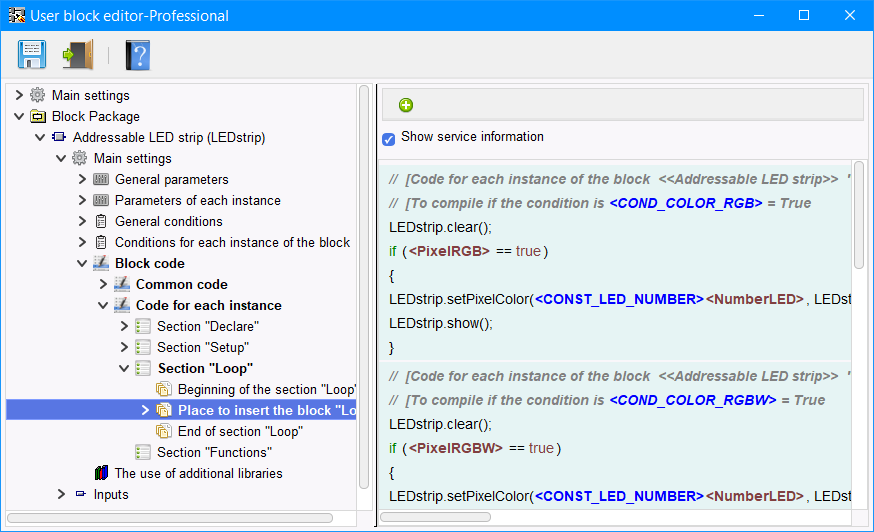Click the Save floppy disk icon
The image size is (874, 532).
tap(32, 54)
